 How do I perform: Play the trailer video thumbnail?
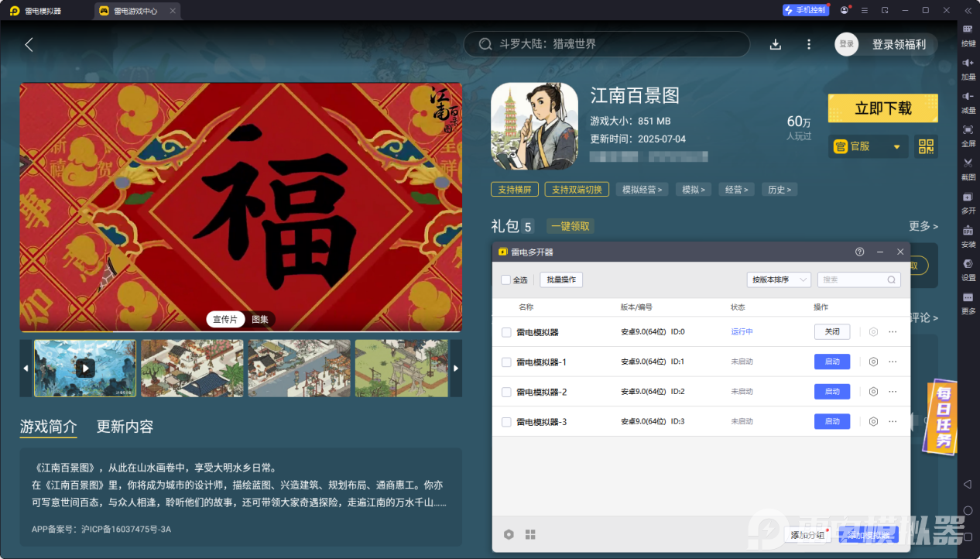point(85,368)
